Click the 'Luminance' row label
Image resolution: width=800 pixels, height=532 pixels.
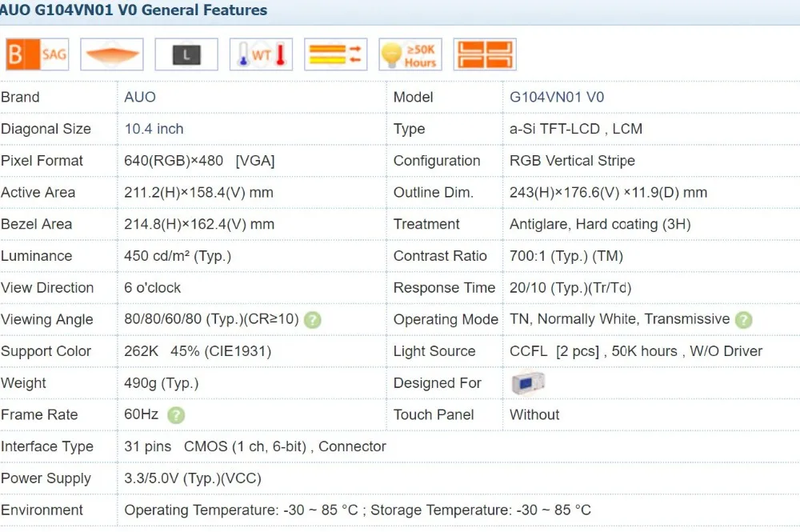(x=36, y=255)
